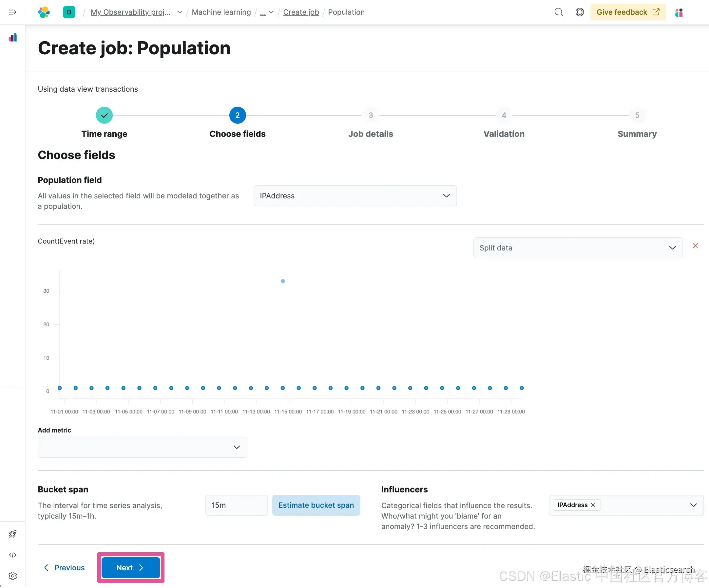Viewport: 709px width, 588px height.
Task: Select the Job details step 3
Action: click(371, 116)
